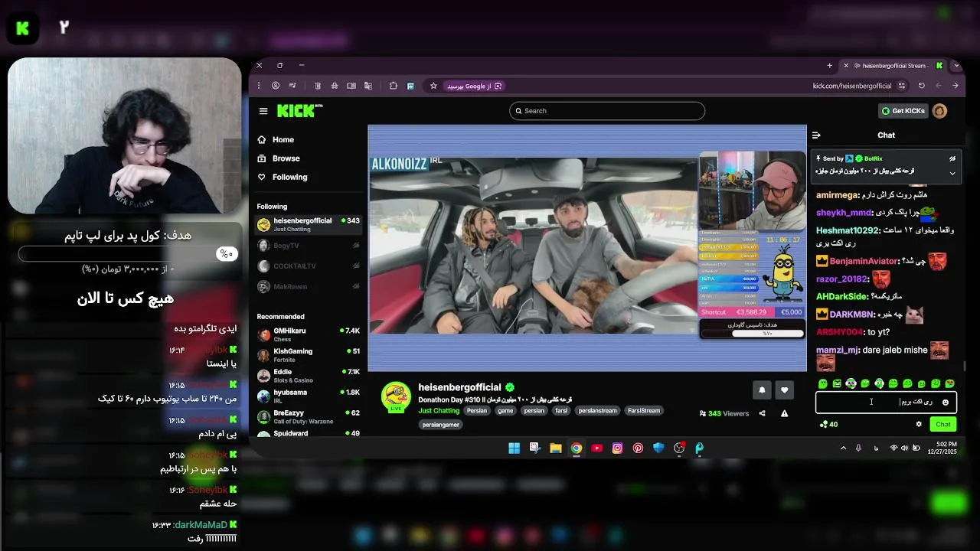Click the Kick Search field

point(606,111)
